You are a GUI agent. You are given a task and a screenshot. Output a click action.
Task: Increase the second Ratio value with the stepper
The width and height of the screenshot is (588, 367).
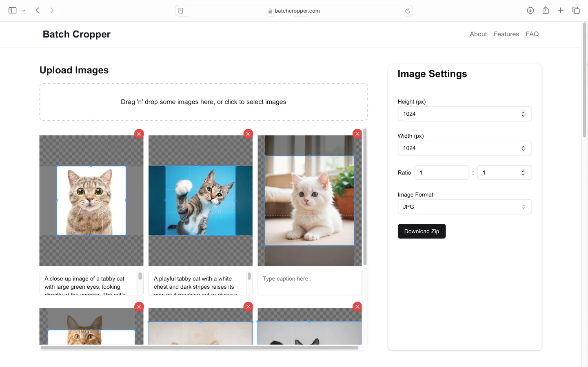point(523,170)
